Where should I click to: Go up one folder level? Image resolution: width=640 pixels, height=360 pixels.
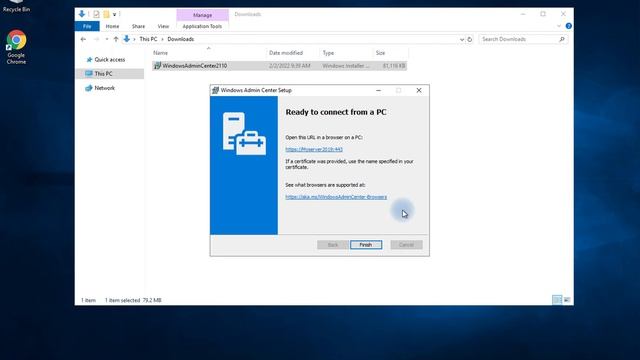pyautogui.click(x=116, y=39)
